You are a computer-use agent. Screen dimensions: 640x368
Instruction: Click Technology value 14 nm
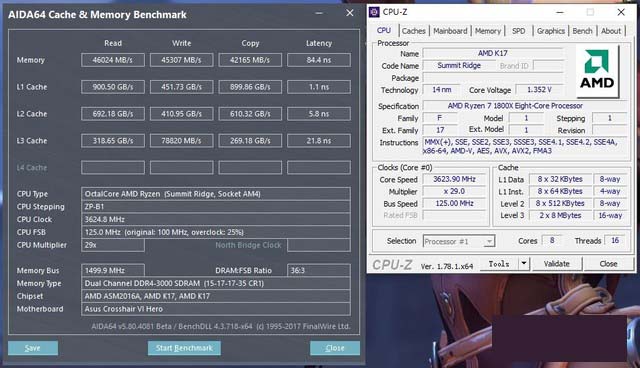click(442, 90)
